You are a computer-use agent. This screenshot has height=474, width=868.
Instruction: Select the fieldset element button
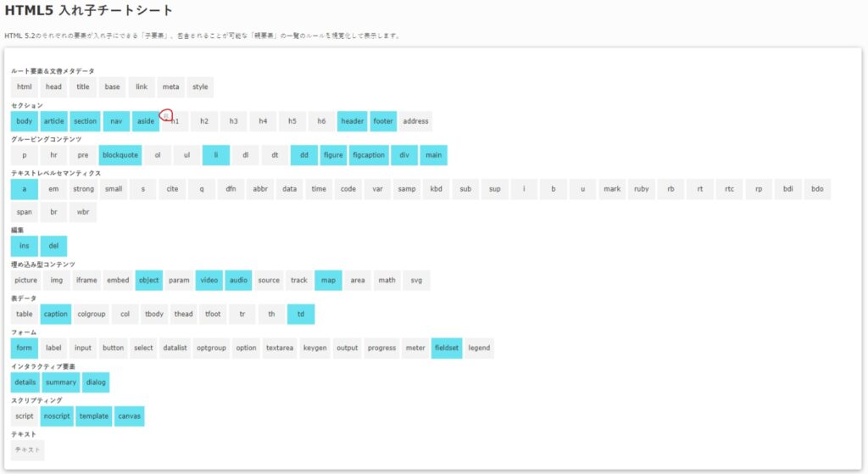click(446, 348)
